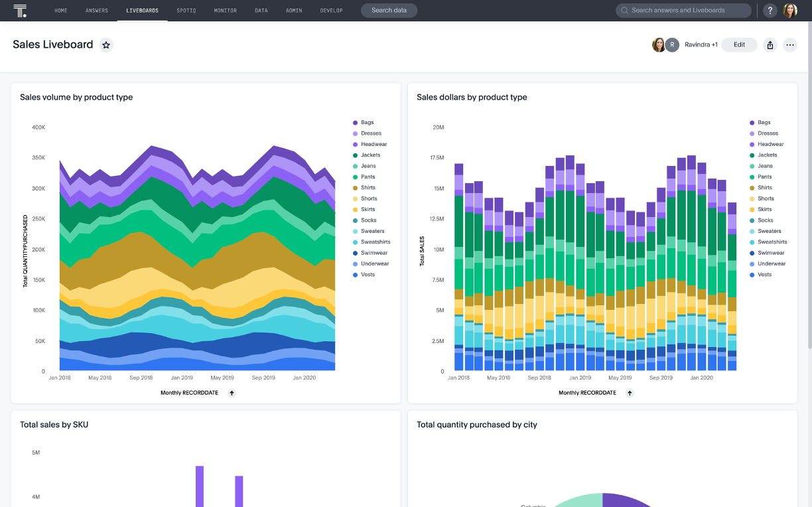Toggle Jackets in sales volume legend

(366, 155)
